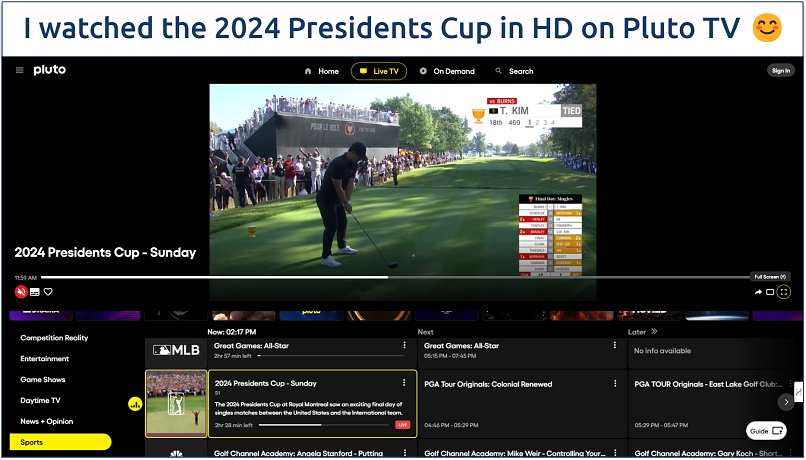Open the Guide button

(x=766, y=431)
